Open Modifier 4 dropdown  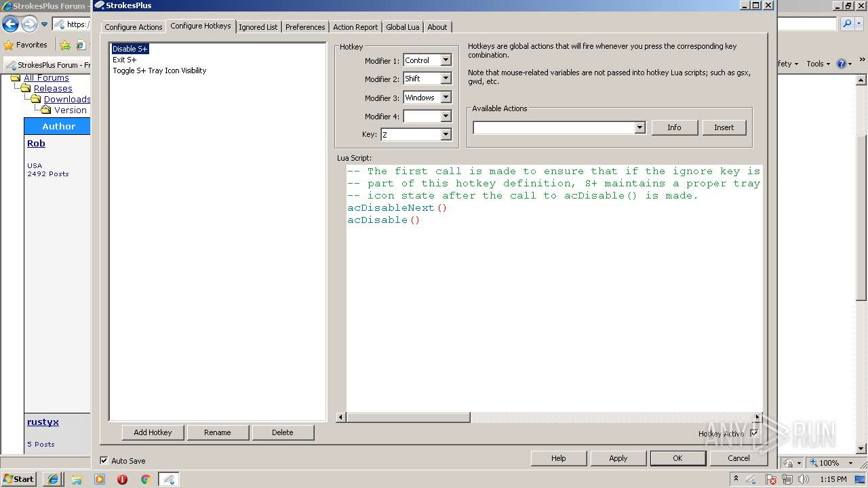click(x=446, y=116)
